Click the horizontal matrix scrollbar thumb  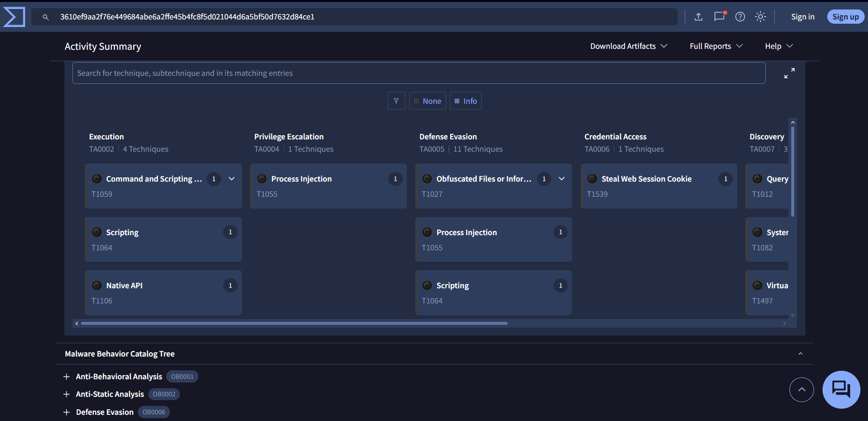click(x=294, y=323)
